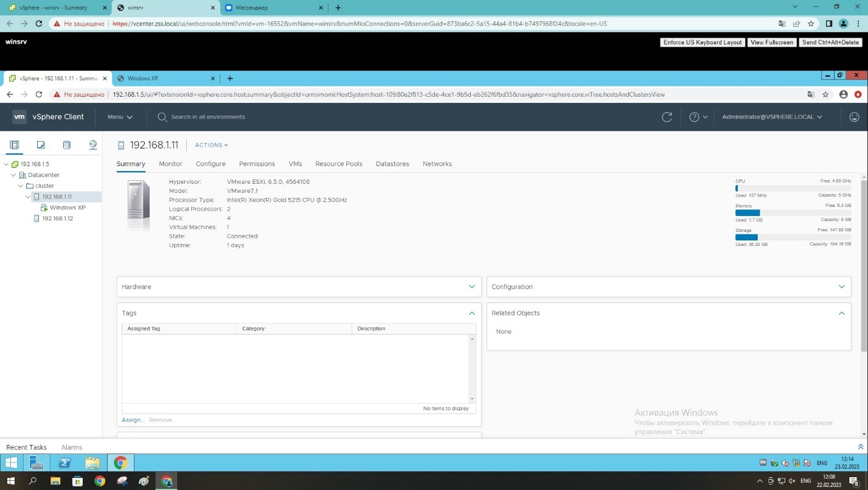Image resolution: width=868 pixels, height=490 pixels.
Task: Open Hosts and Clusters navigator view icon
Action: tap(15, 145)
